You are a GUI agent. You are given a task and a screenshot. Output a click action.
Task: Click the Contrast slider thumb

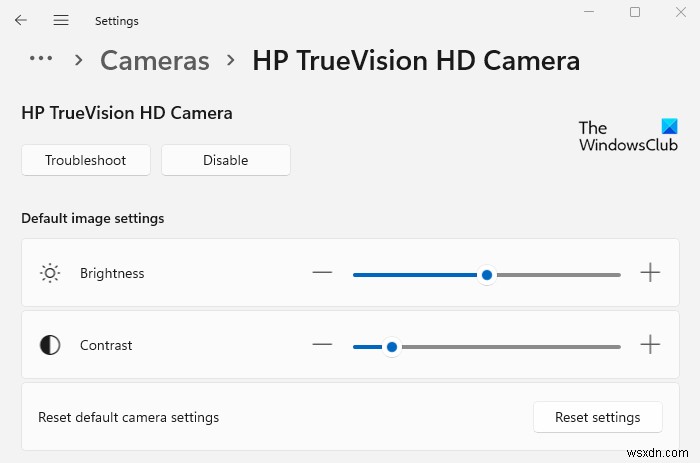pyautogui.click(x=392, y=346)
